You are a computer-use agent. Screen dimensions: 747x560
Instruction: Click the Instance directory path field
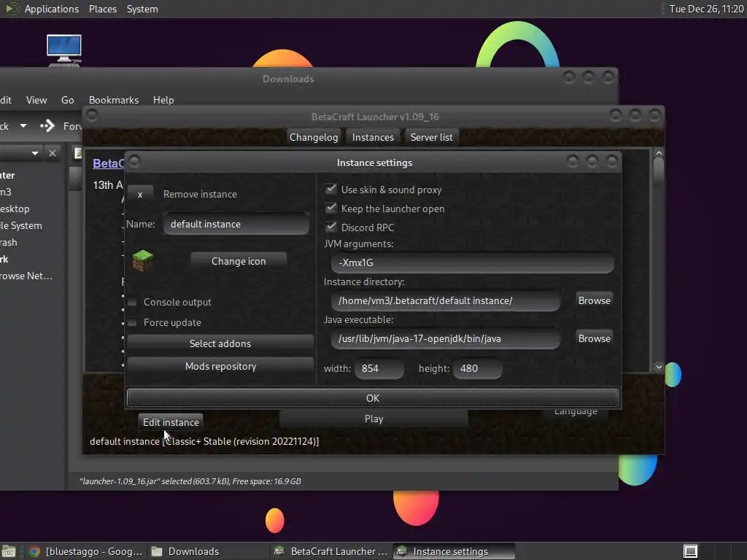[446, 300]
